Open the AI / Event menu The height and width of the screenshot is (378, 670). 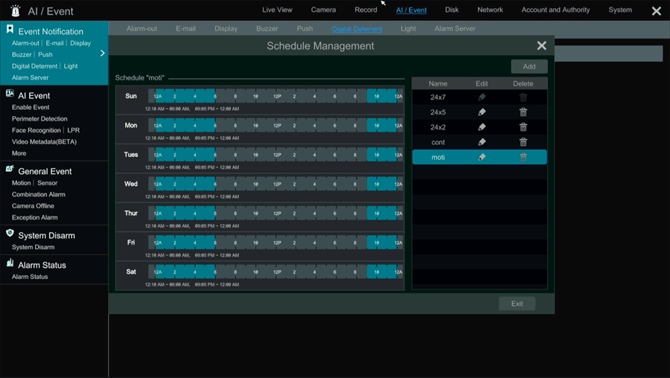[x=411, y=10]
